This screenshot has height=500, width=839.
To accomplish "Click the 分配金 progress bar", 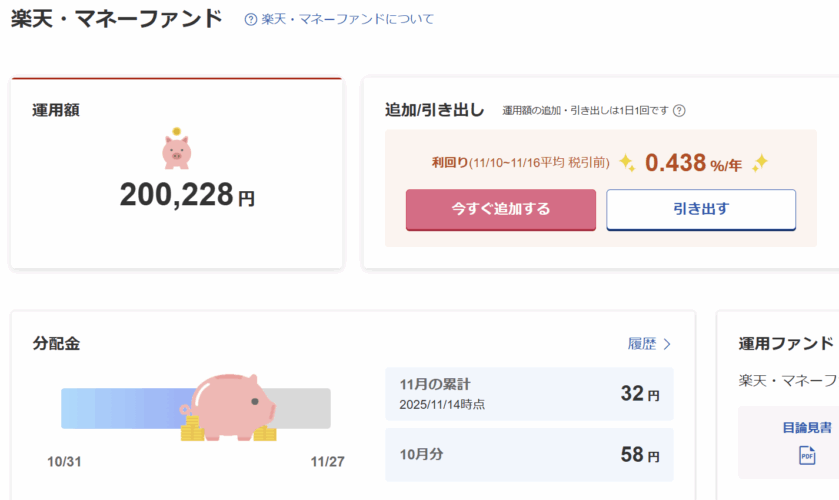I will coord(120,409).
